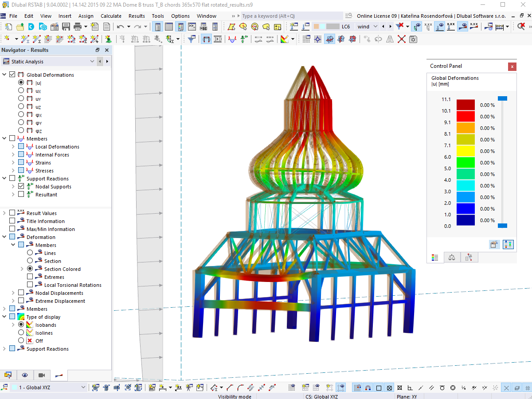Open the Calculate menu
Image resolution: width=532 pixels, height=399 pixels.
coord(111,16)
